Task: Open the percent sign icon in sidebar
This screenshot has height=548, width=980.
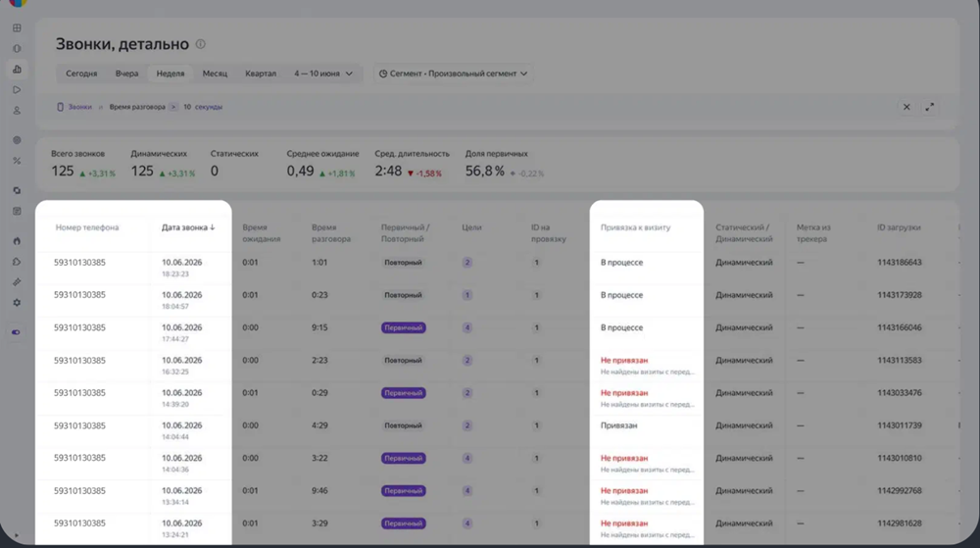Action: point(17,161)
